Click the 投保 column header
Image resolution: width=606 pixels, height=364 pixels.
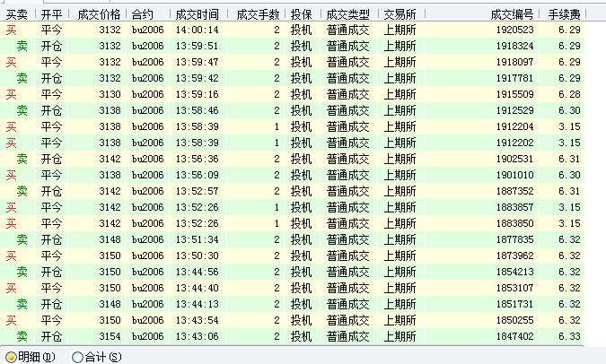coord(301,14)
